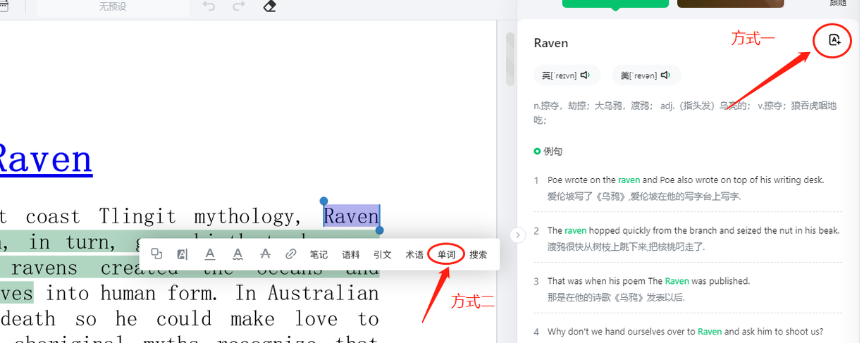Click the add-to-wordbook icon beside Raven

click(834, 40)
